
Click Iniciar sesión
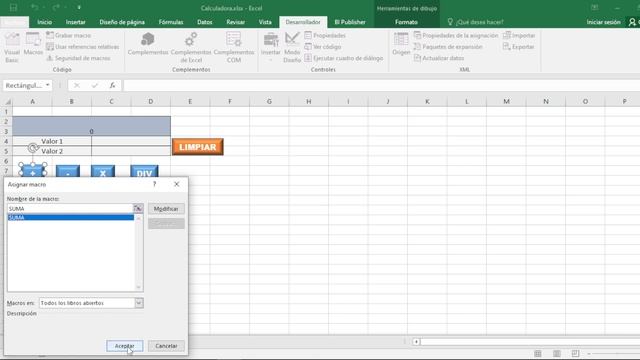[x=603, y=22]
